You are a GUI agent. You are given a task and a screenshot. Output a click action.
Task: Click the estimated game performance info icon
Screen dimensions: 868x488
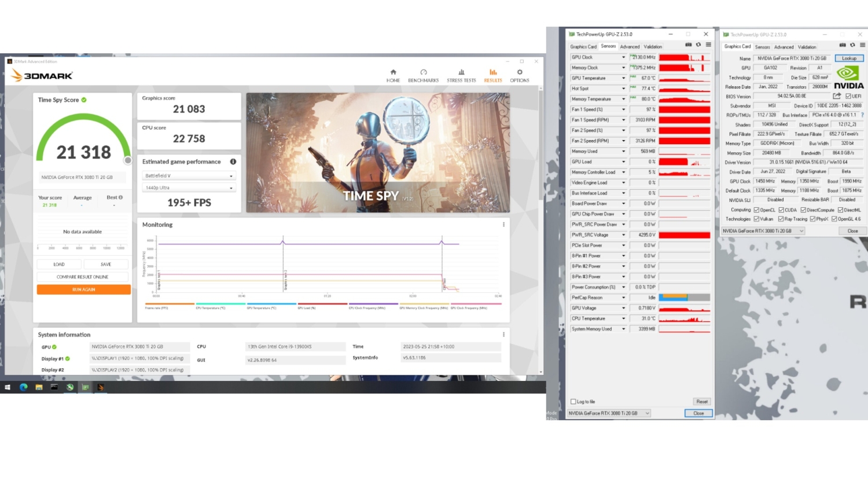tap(233, 162)
